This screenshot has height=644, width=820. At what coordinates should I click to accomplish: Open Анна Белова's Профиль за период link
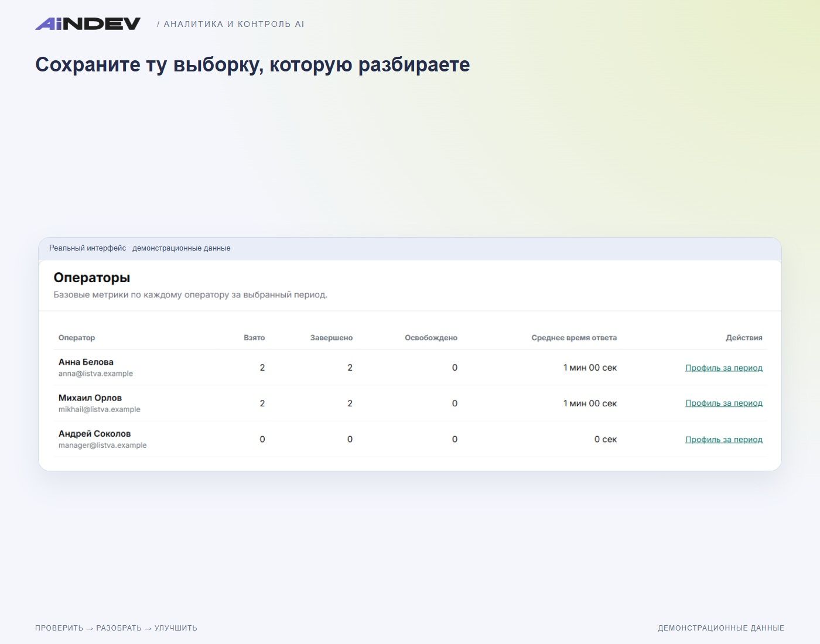coord(724,368)
